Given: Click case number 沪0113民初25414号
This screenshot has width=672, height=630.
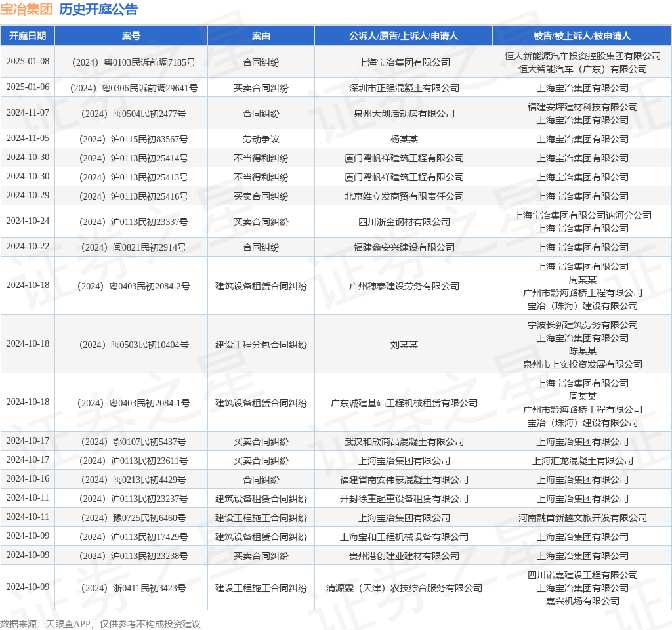Looking at the screenshot, I should pos(133,159).
